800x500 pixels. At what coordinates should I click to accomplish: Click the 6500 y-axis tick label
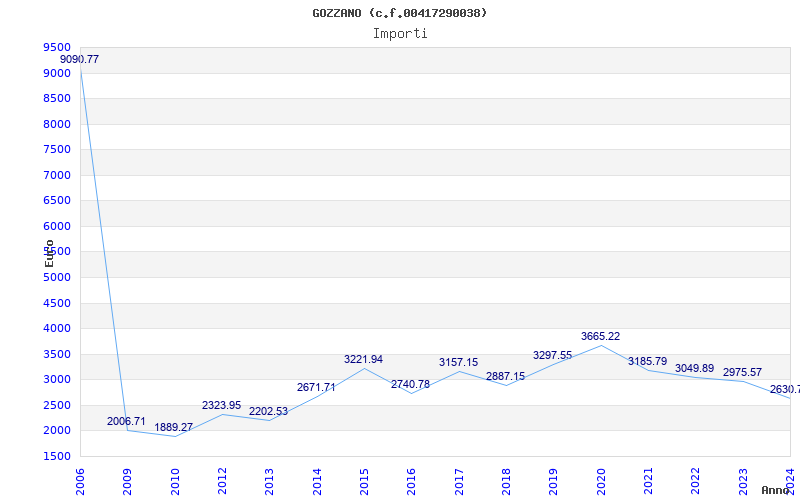pos(57,201)
